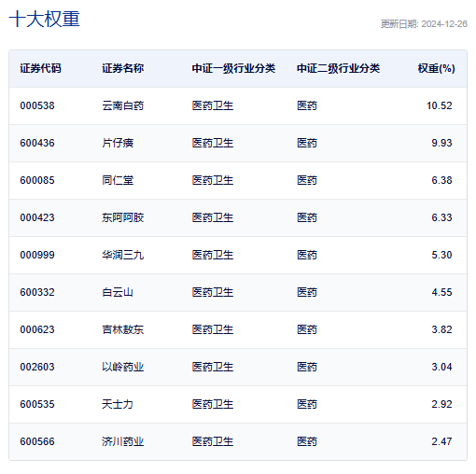
Task: Select stock code 600566
Action: click(37, 441)
